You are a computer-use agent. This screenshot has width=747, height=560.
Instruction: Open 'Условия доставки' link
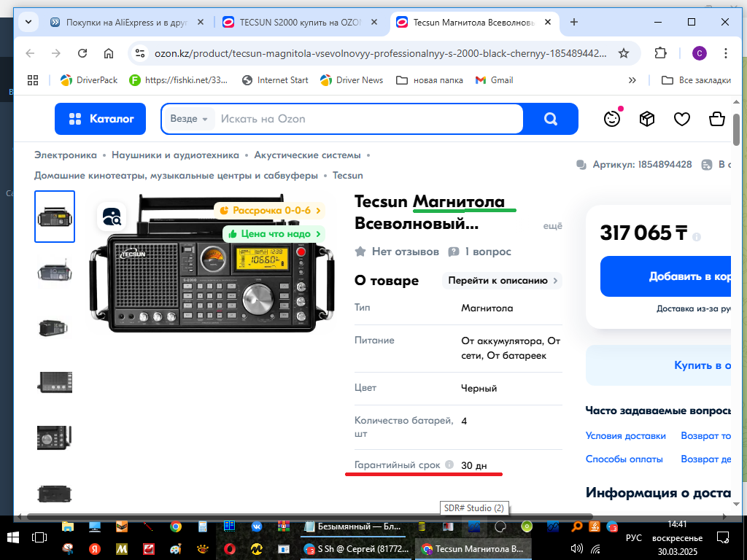tap(625, 436)
